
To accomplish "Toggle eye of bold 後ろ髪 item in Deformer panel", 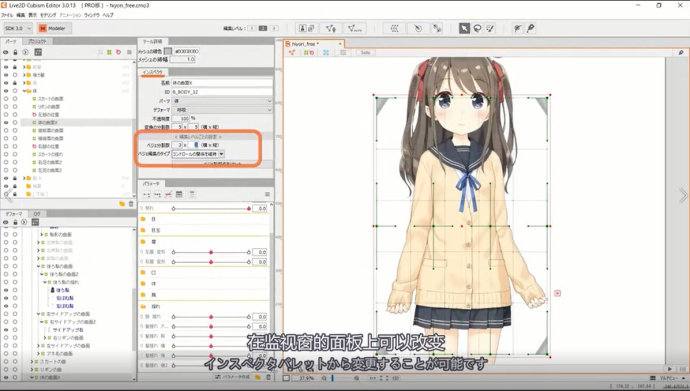I will 6,290.
